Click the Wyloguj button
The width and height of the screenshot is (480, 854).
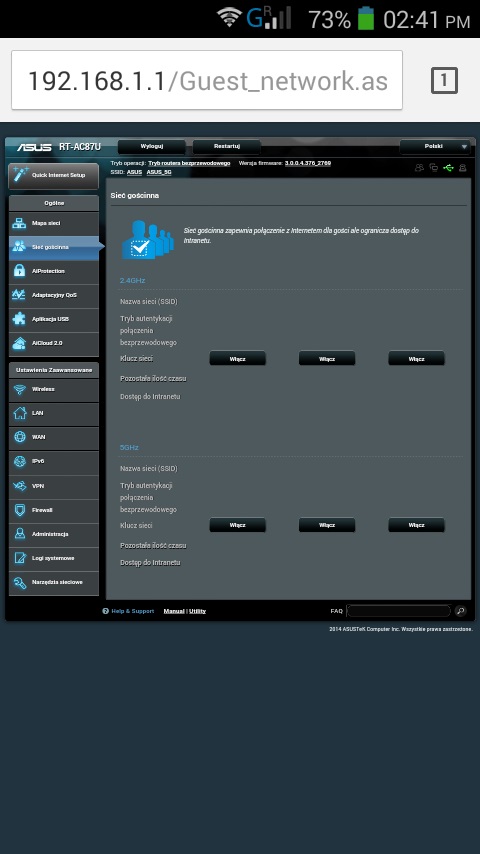151,147
